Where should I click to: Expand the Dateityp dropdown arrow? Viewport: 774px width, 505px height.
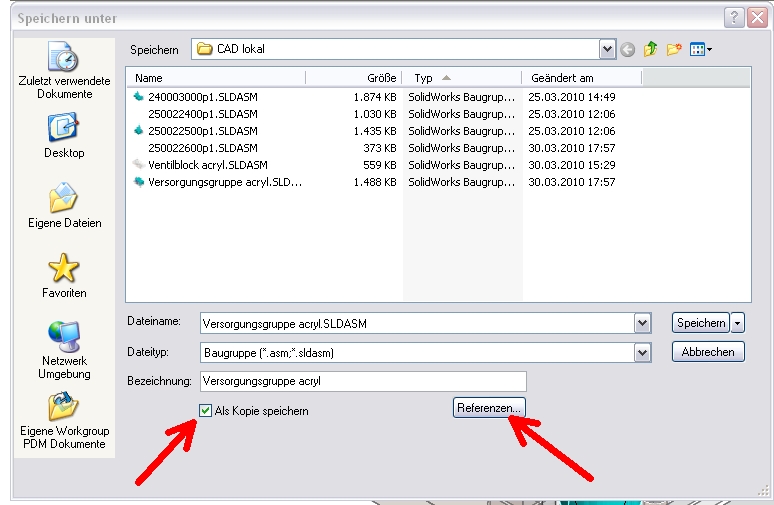(x=642, y=352)
